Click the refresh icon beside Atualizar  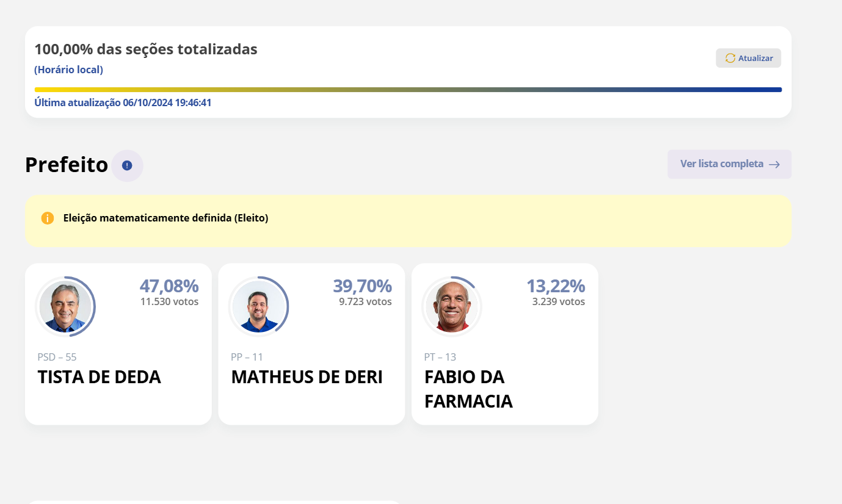tap(730, 58)
